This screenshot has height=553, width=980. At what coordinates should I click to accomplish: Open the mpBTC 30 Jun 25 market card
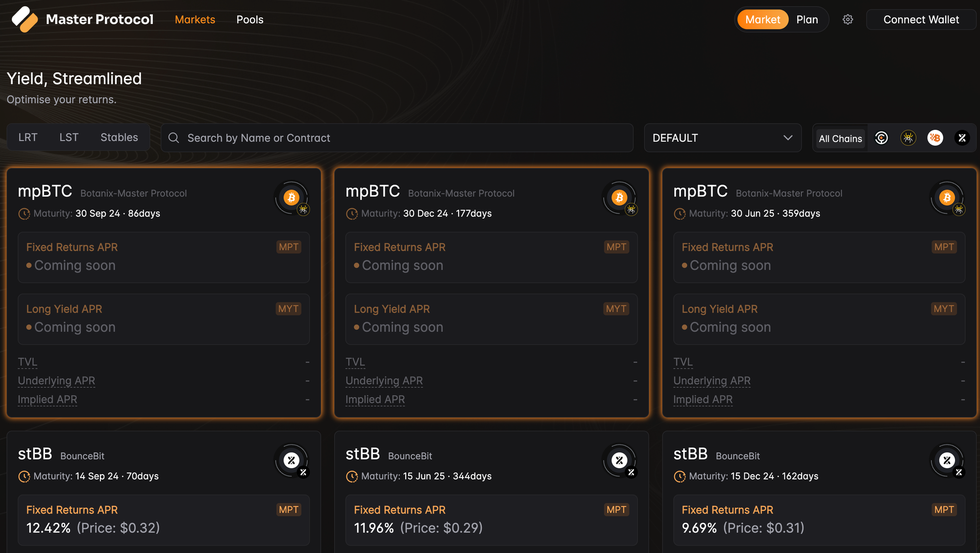(x=819, y=293)
